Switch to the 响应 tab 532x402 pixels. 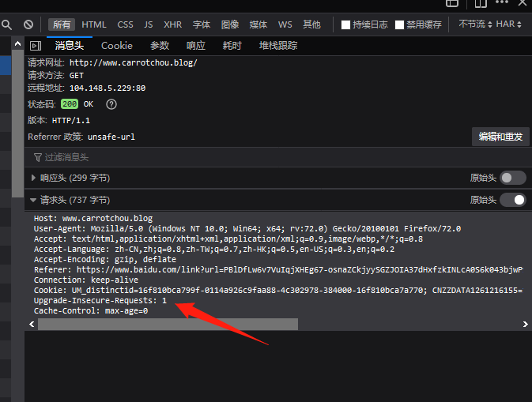pos(196,46)
